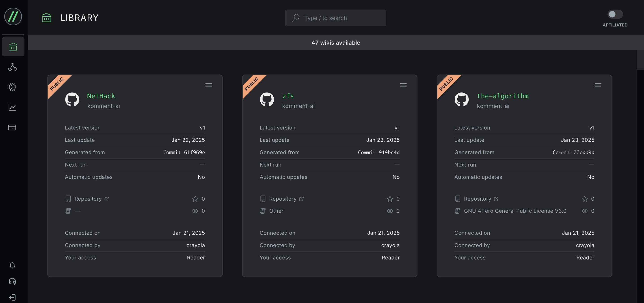644x303 pixels.
Task: Open the billing card sidebar icon
Action: point(12,127)
